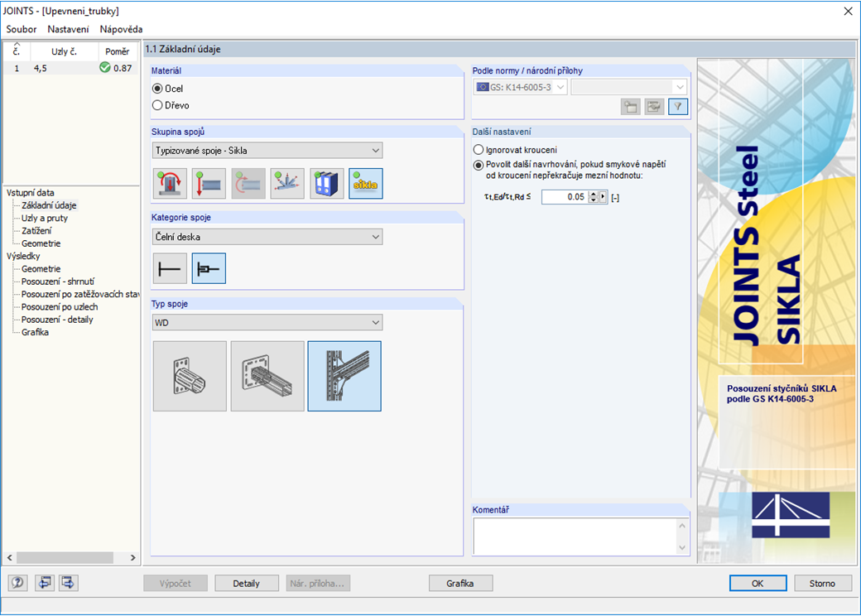Select Základní údaje in the navigator
Viewport: 861px width, 616px height.
(49, 205)
